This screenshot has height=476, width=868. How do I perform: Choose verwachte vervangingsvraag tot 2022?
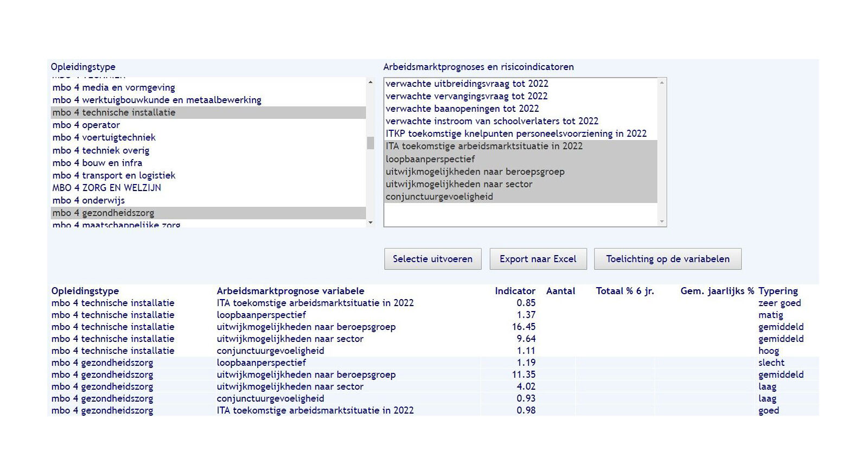click(467, 96)
